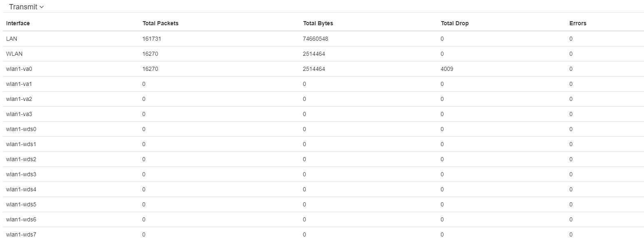This screenshot has height=243, width=644.
Task: Select the LAN interface row
Action: (x=12, y=39)
